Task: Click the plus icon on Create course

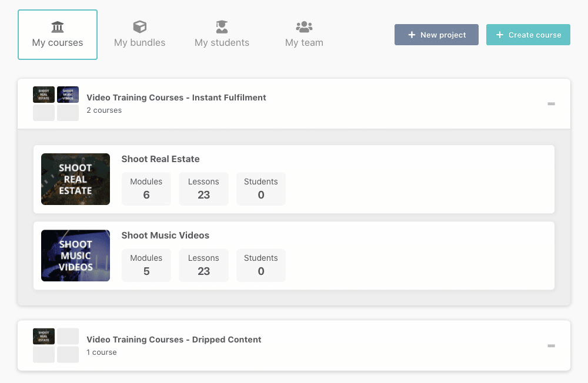Action: click(x=500, y=35)
